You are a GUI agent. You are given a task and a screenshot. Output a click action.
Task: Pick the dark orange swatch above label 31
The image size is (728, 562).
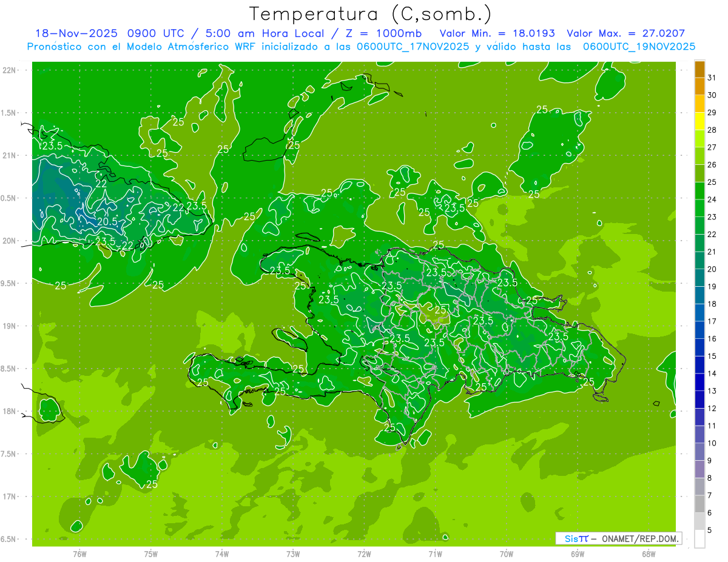699,69
